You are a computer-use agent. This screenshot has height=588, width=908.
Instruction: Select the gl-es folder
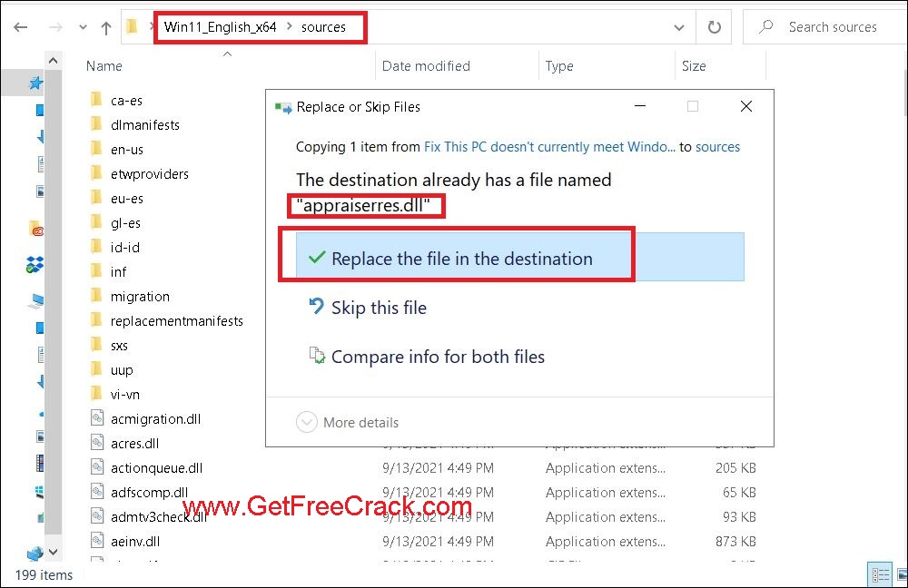(x=125, y=223)
